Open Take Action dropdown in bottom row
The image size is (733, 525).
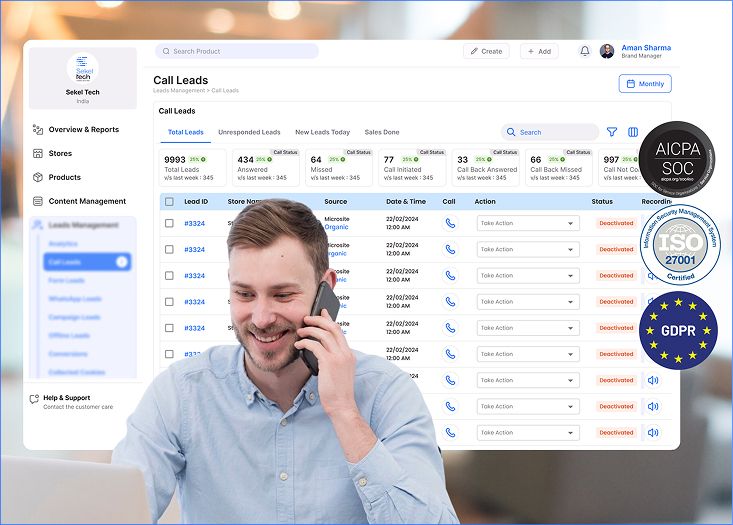[528, 432]
